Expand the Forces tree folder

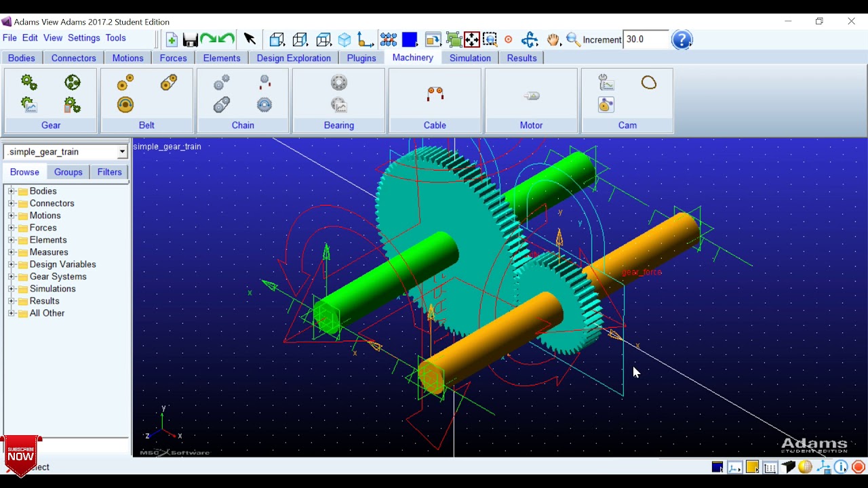coord(11,228)
